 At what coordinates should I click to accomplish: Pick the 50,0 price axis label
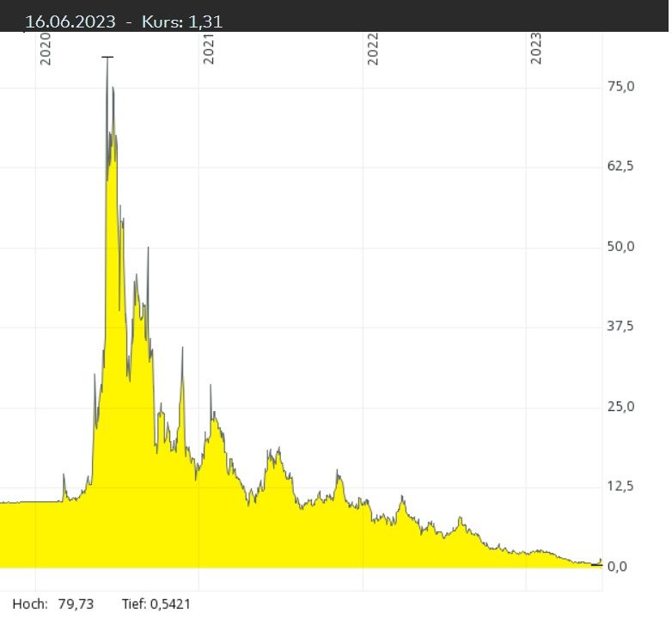pyautogui.click(x=620, y=247)
